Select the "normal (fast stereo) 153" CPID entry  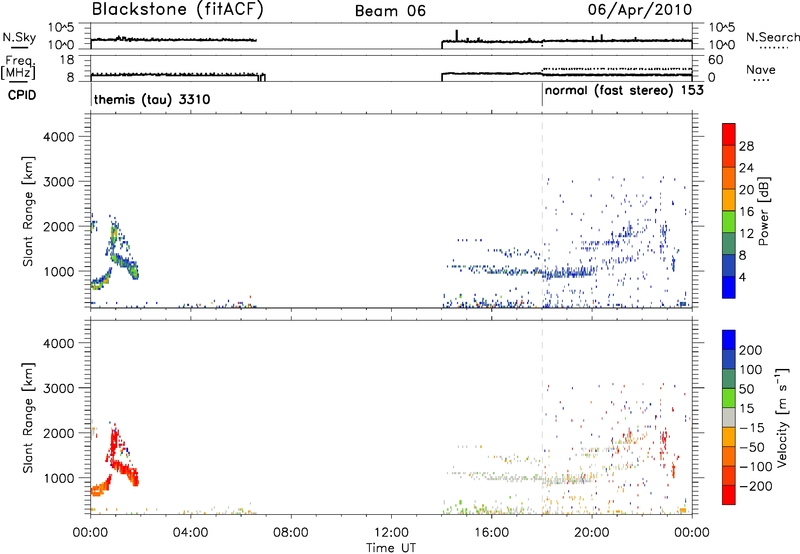click(x=624, y=91)
